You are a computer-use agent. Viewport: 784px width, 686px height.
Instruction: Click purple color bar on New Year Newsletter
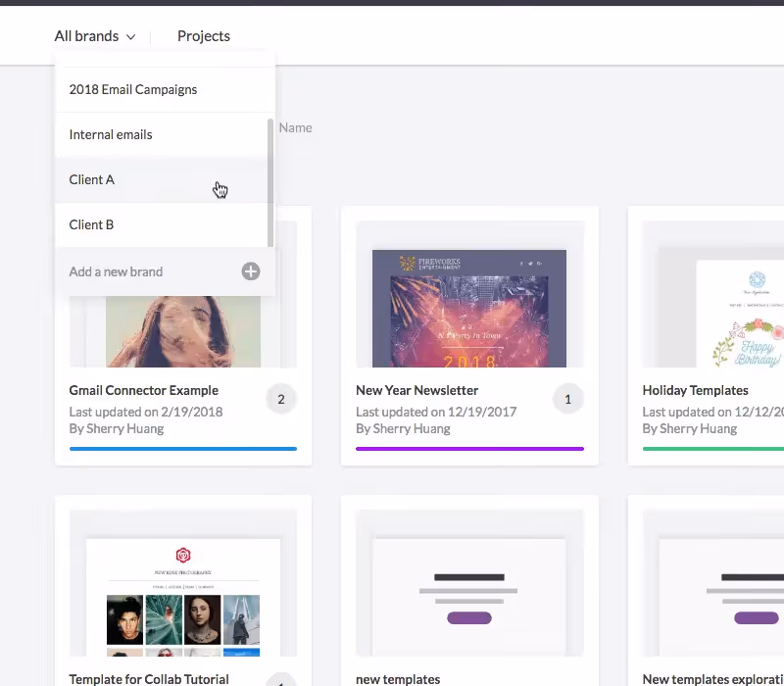[469, 449]
